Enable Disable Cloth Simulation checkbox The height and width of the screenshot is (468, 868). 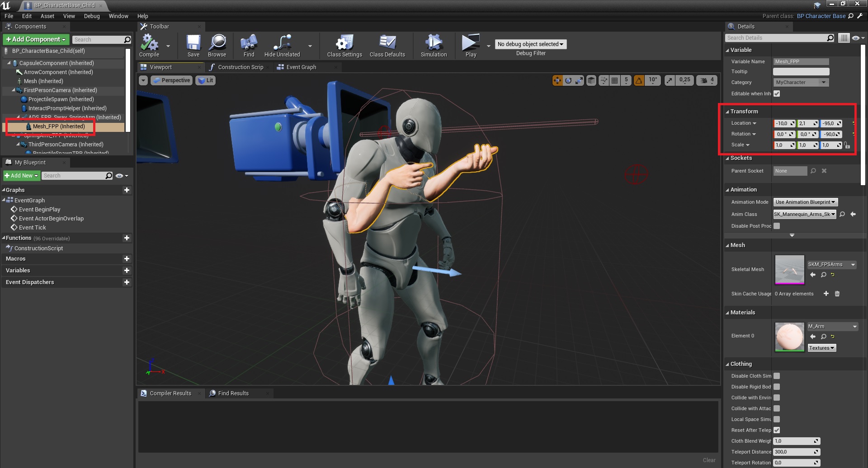(x=777, y=376)
